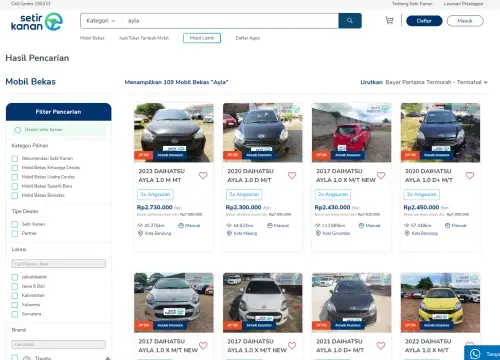Viewport: 500px width, 360px height.
Task: Favorite the 2023 Daihatsu Ayla 1.0 M MT
Action: pos(203,175)
